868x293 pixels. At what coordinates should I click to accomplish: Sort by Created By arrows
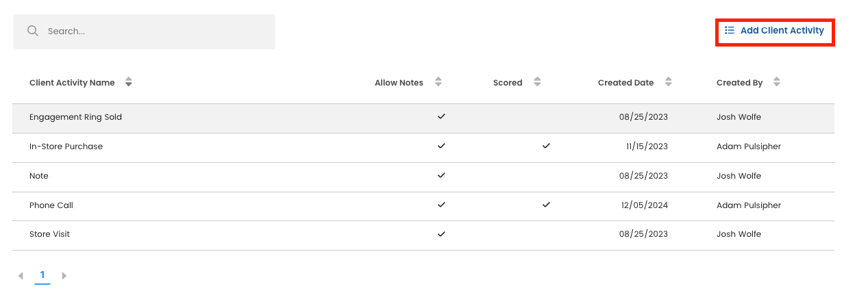click(x=776, y=83)
